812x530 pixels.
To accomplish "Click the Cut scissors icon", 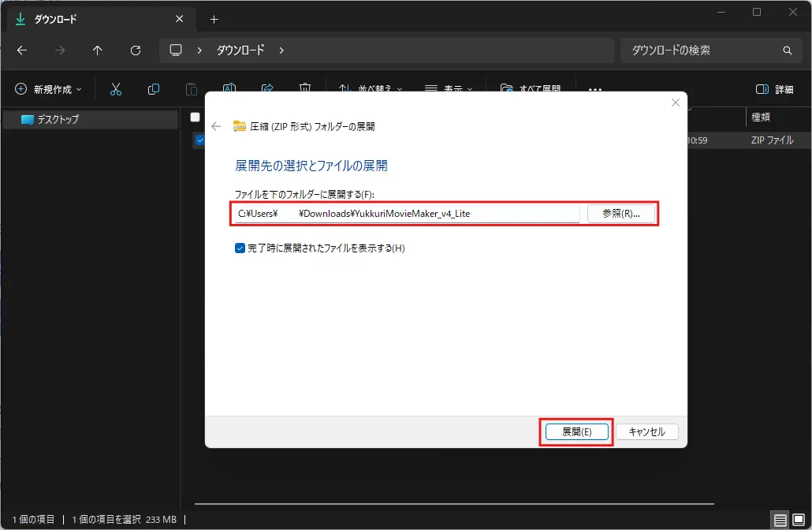I will (116, 89).
